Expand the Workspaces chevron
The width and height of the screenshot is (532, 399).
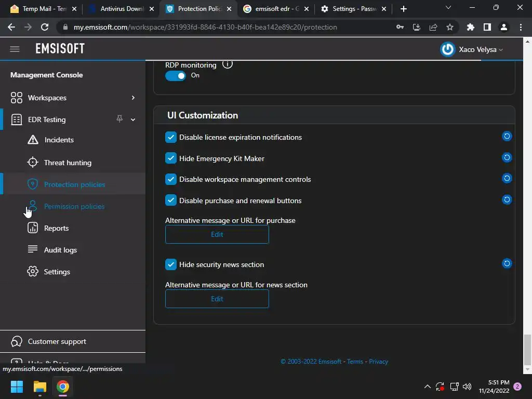pos(133,98)
